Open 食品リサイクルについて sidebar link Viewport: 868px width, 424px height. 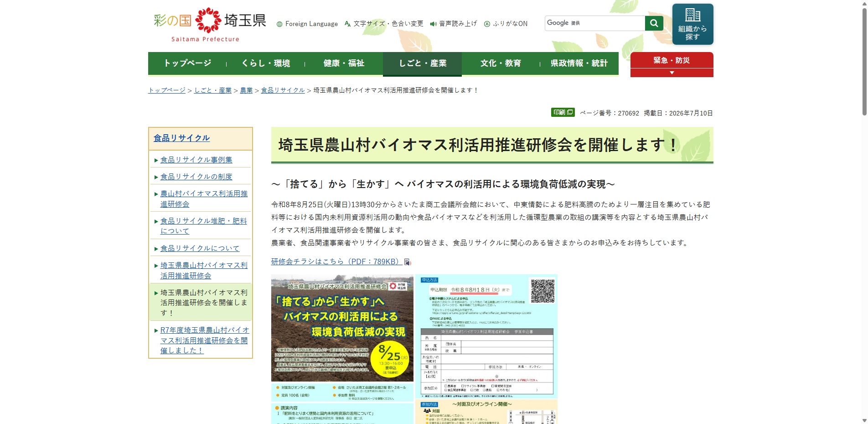click(x=200, y=248)
